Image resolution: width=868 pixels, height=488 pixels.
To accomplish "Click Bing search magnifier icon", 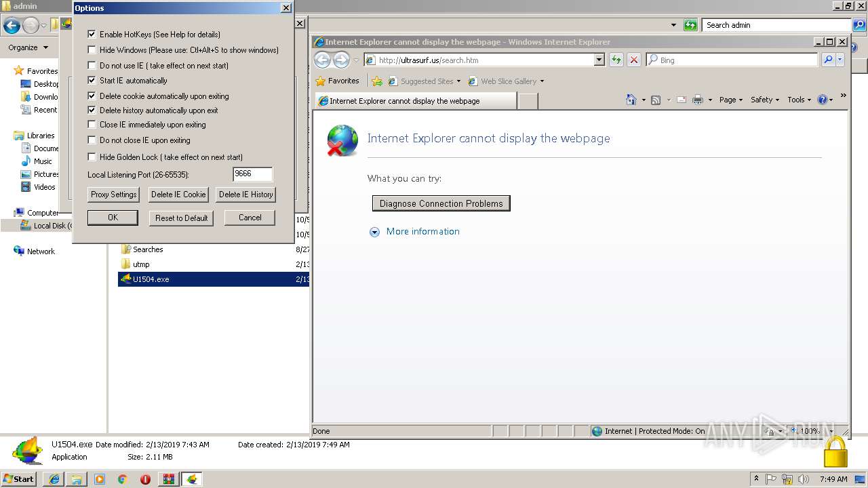I will point(827,60).
